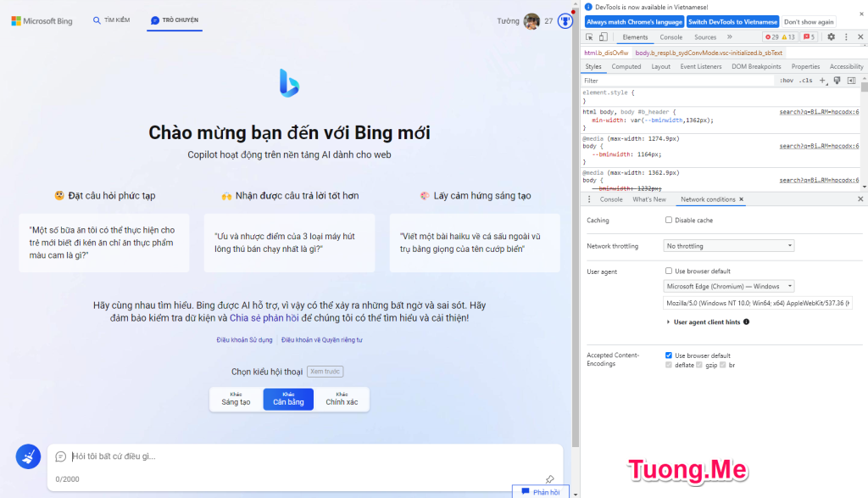Open Microsoft Rewards trophy icon
The image size is (868, 498).
click(x=565, y=21)
